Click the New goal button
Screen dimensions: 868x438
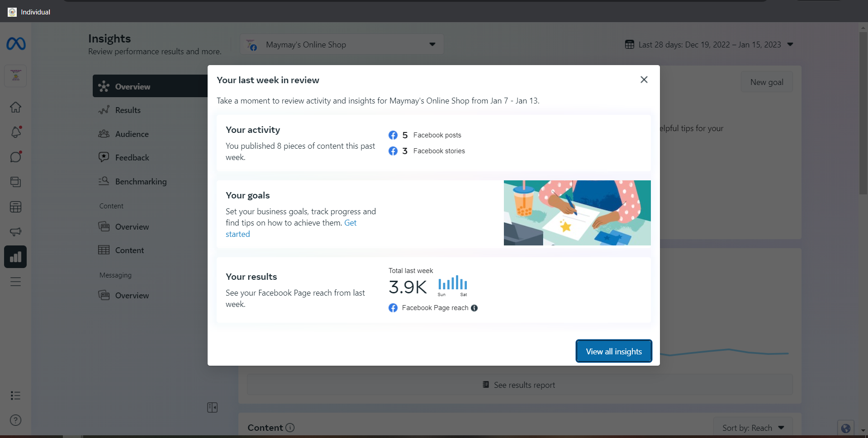(x=767, y=82)
